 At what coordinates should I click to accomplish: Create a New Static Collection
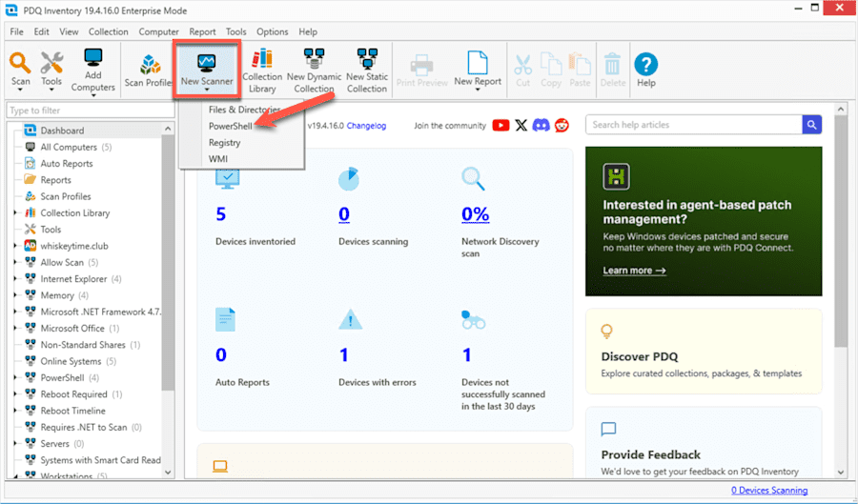point(367,70)
